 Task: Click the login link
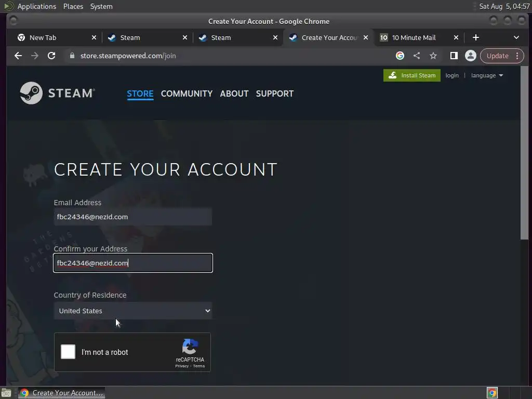(x=452, y=75)
